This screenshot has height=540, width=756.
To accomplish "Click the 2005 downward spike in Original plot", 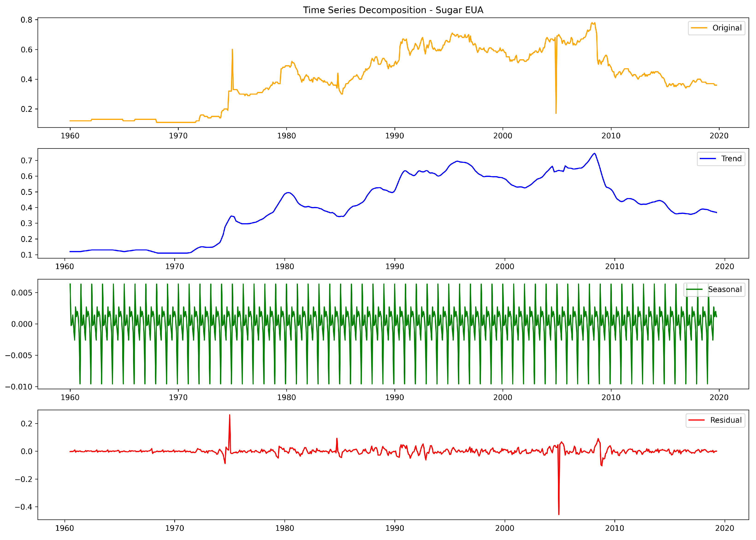I will pos(556,112).
